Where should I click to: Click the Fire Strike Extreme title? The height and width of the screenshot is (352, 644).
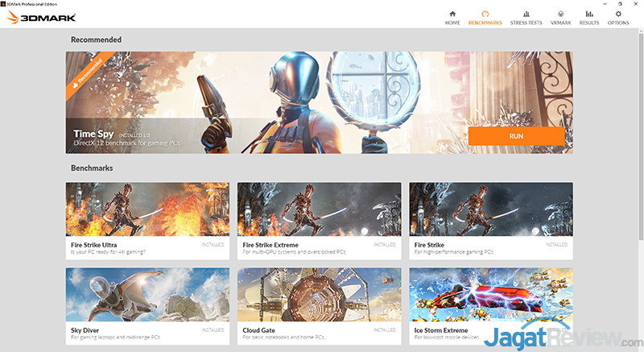270,245
